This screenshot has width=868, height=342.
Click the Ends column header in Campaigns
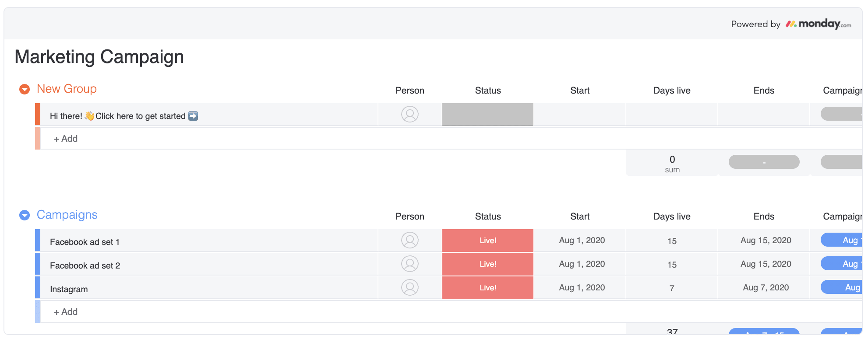764,216
